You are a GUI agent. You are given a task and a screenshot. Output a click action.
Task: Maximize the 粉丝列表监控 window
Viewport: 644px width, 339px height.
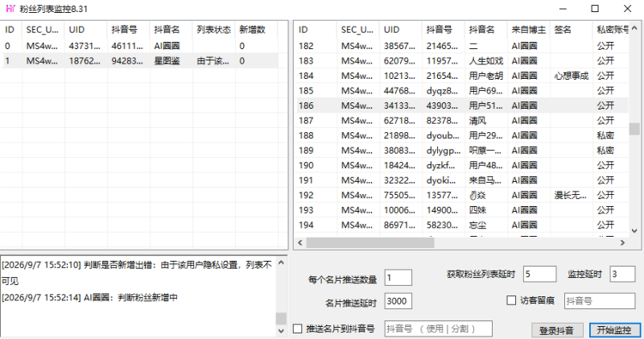595,9
